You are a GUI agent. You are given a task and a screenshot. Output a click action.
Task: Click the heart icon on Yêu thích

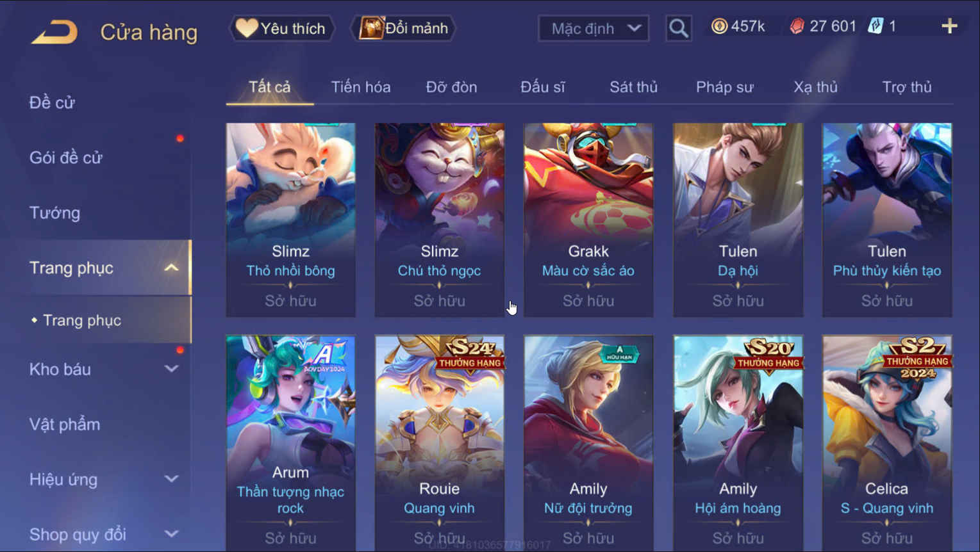coord(246,28)
